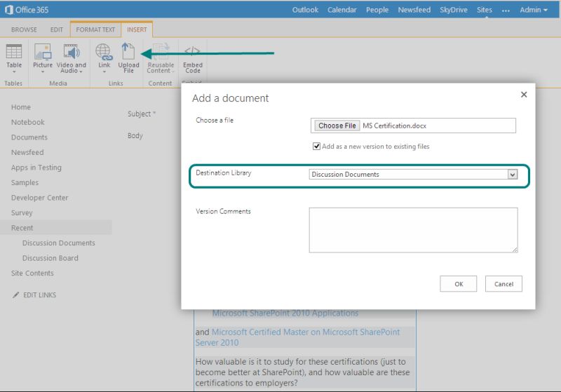Close the Add a document dialog
561x392 pixels.
[524, 95]
